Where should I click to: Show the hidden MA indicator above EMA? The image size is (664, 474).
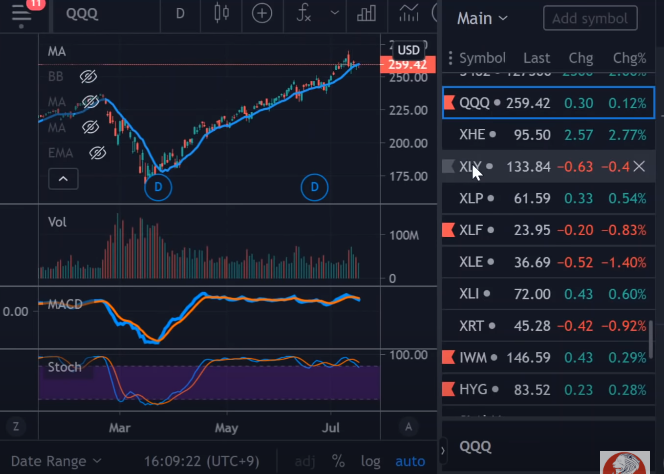pos(90,127)
